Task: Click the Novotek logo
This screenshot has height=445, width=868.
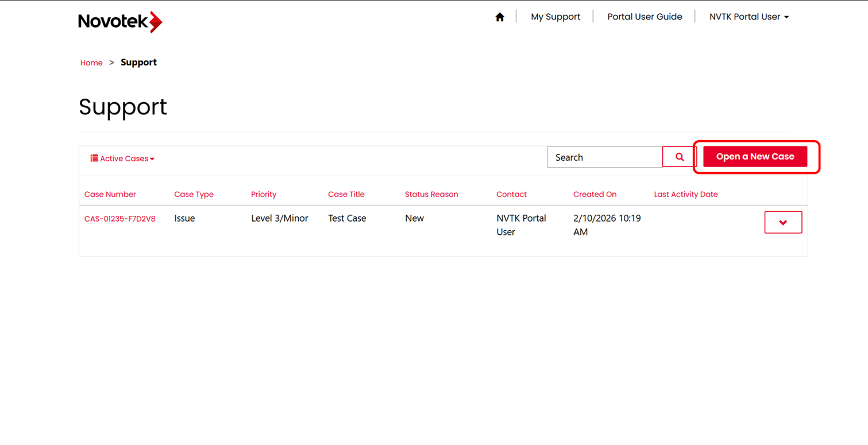Action: (x=121, y=22)
